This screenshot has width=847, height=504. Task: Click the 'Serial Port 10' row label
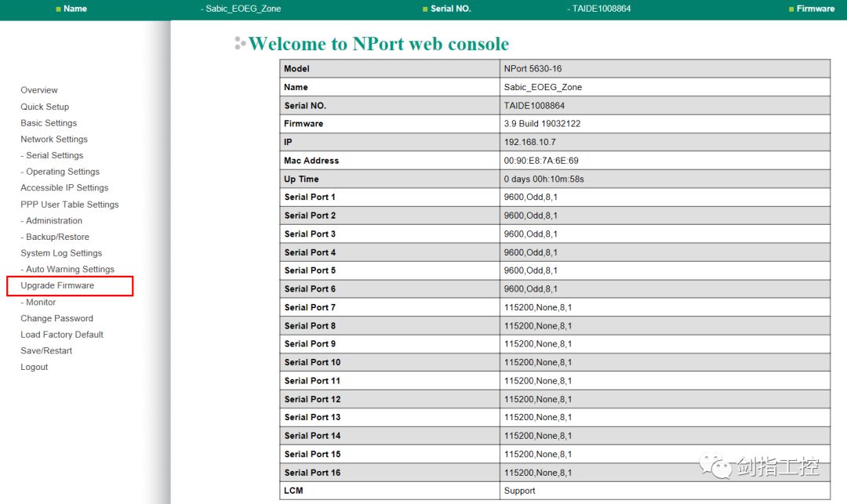tap(312, 362)
